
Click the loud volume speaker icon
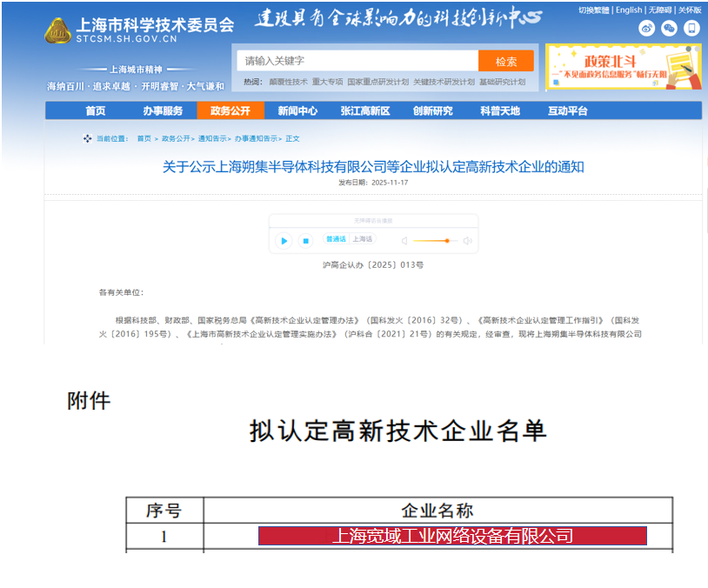tap(467, 240)
